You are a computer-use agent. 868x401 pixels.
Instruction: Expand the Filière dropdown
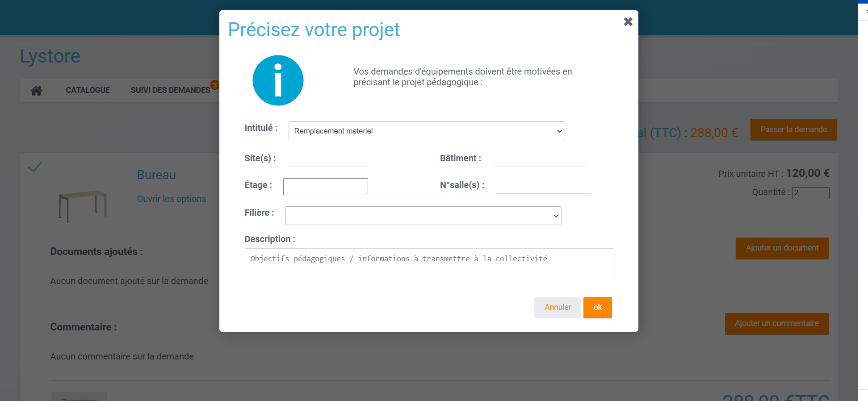(423, 216)
